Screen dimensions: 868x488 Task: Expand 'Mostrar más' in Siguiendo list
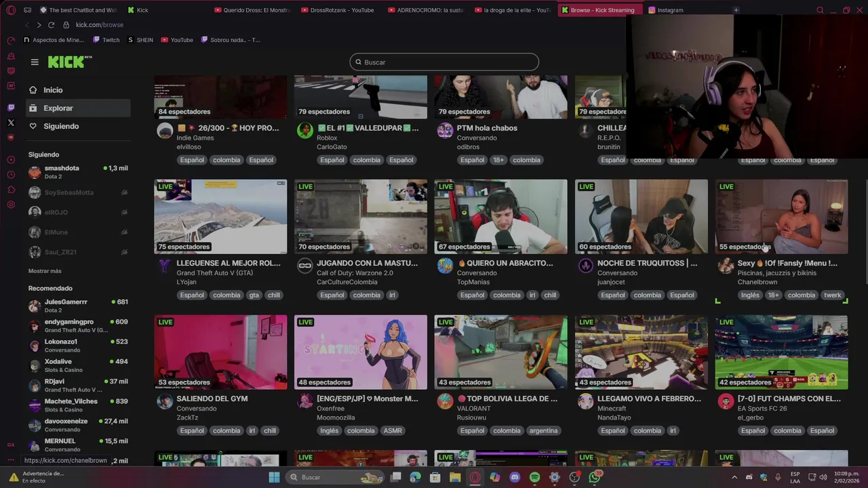(x=45, y=271)
